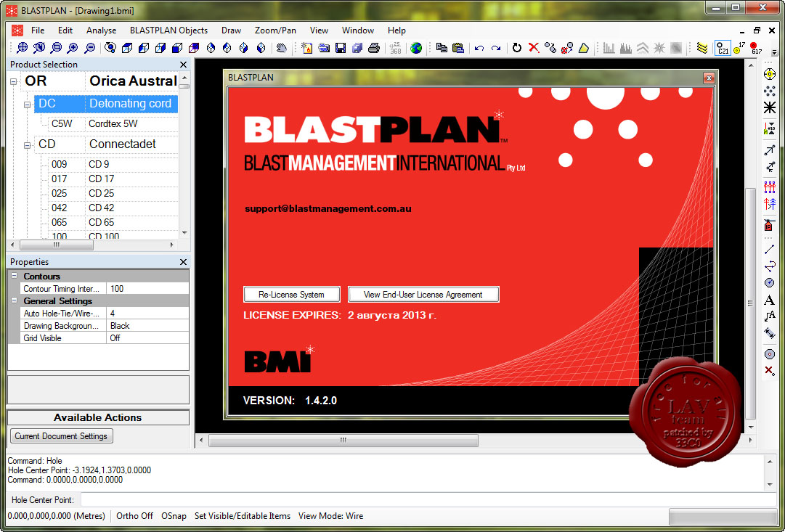Click the Zoom Extents magnifier icon

(x=22, y=48)
